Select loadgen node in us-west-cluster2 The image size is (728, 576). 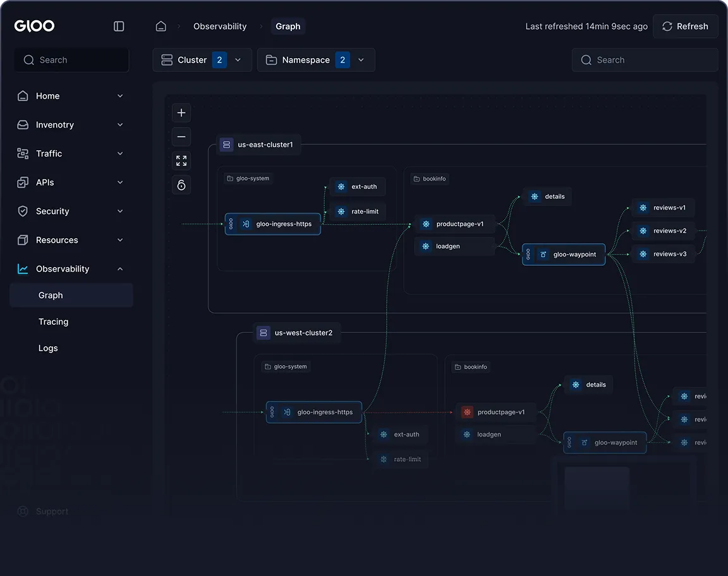(x=495, y=435)
